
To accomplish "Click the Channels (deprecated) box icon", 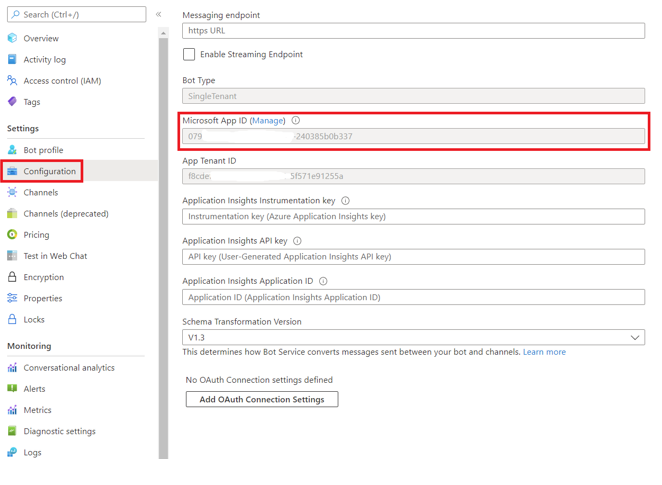I will point(12,213).
